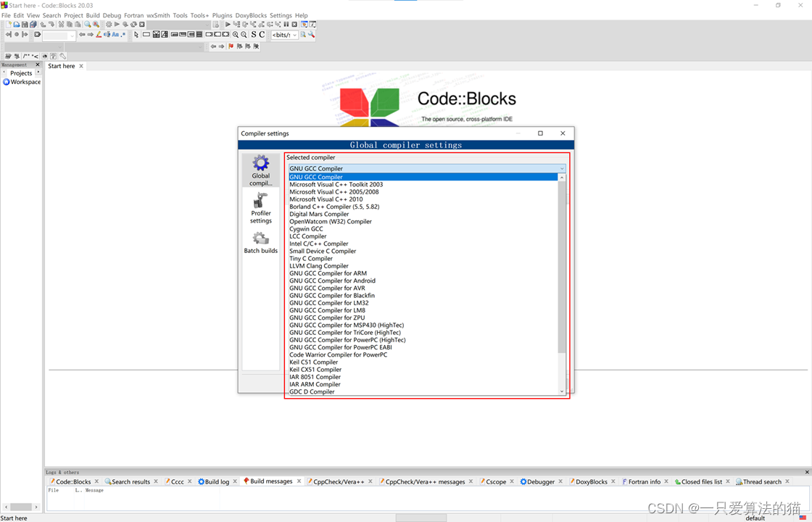The height and width of the screenshot is (522, 812).
Task: Click the Management panel horizontal scrollbar
Action: pyautogui.click(x=21, y=507)
